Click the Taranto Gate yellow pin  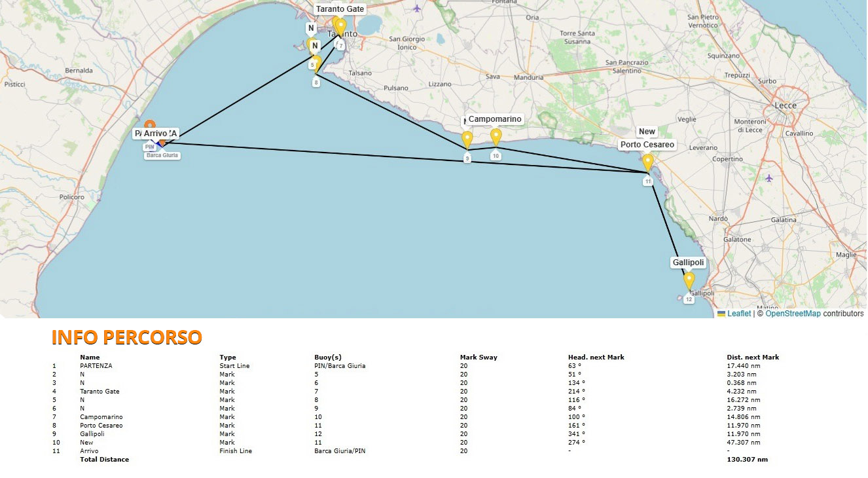click(340, 27)
